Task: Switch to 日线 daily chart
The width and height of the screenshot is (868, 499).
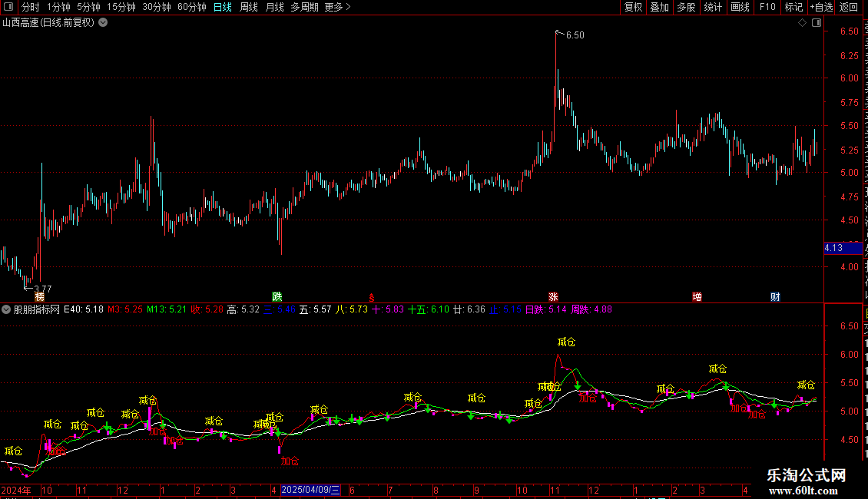Action: [x=223, y=7]
